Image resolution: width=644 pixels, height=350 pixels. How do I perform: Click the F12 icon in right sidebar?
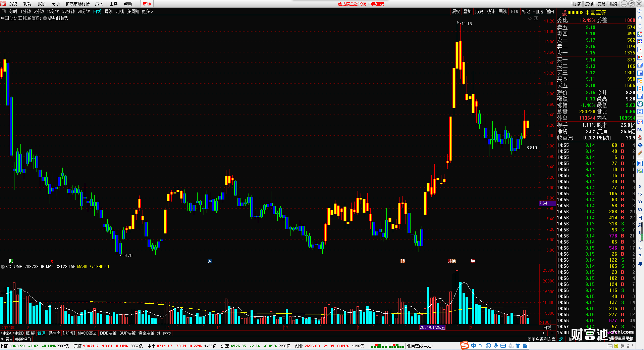click(x=640, y=96)
